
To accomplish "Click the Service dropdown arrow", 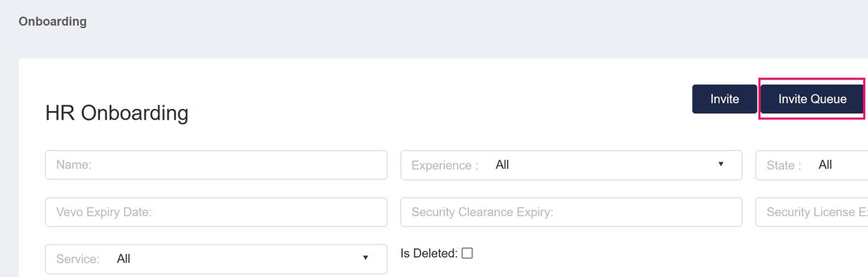I will [365, 258].
